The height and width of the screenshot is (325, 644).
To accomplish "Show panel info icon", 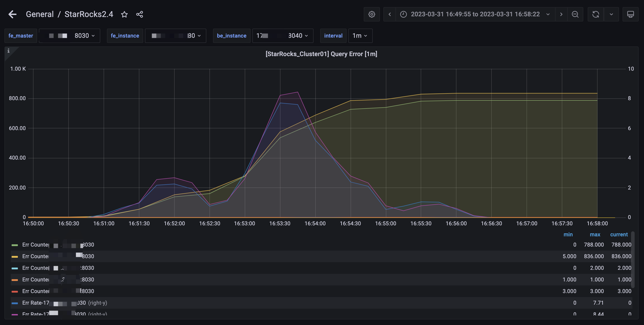I will point(8,51).
